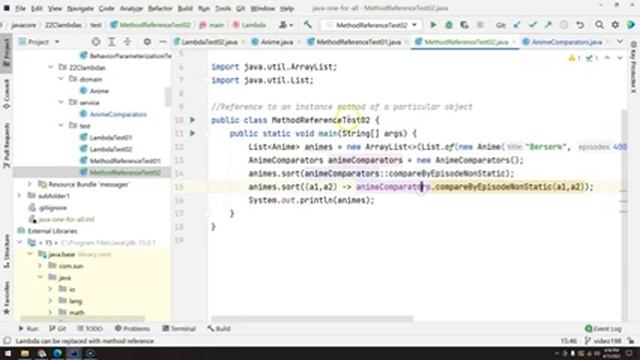640x360 pixels.
Task: Click the Build project hammer icon
Action: (308, 25)
